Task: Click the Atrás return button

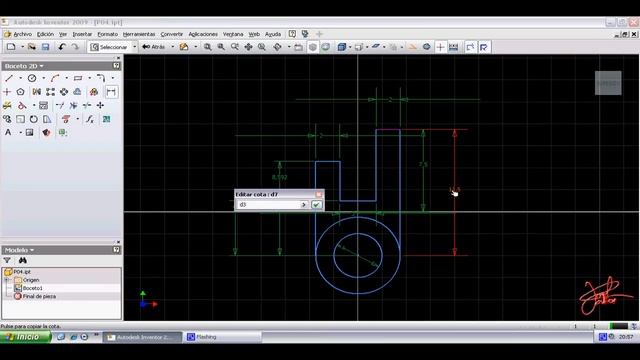Action: point(153,47)
